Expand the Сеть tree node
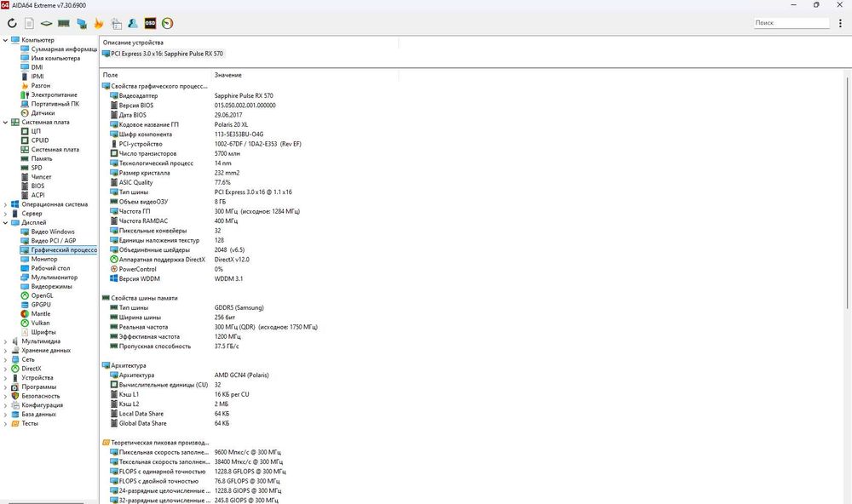This screenshot has height=504, width=852. point(5,359)
